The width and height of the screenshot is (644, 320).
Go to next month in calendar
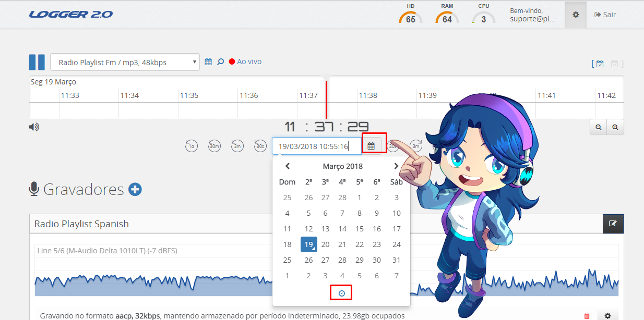click(396, 166)
